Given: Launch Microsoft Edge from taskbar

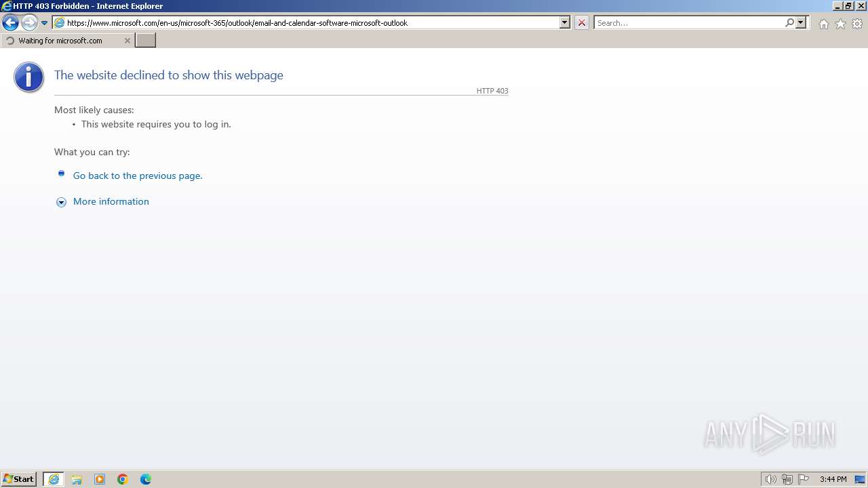Looking at the screenshot, I should 146,479.
